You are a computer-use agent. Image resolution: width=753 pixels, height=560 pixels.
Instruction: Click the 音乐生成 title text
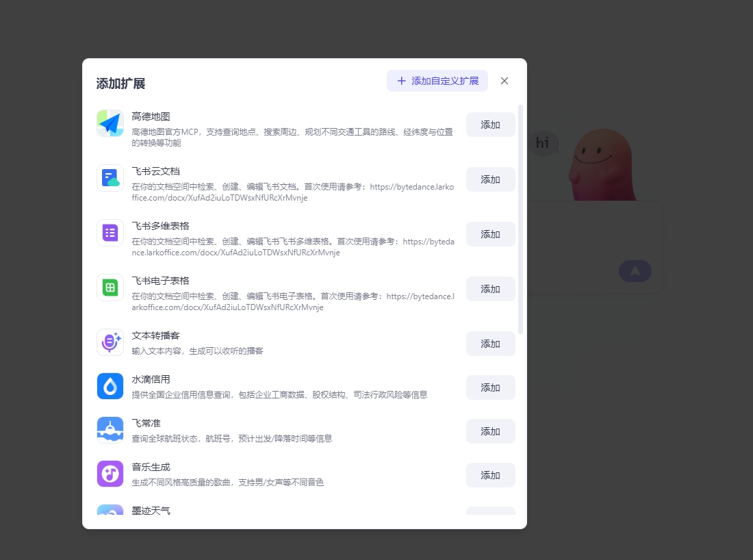151,467
